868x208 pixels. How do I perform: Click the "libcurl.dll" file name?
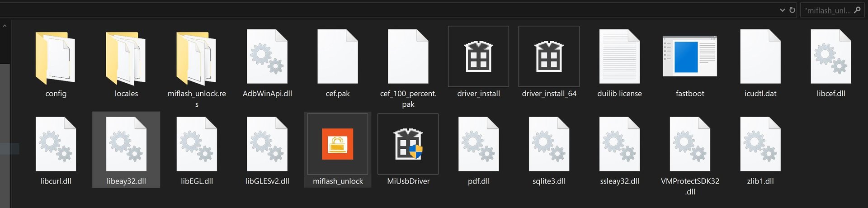(x=56, y=181)
